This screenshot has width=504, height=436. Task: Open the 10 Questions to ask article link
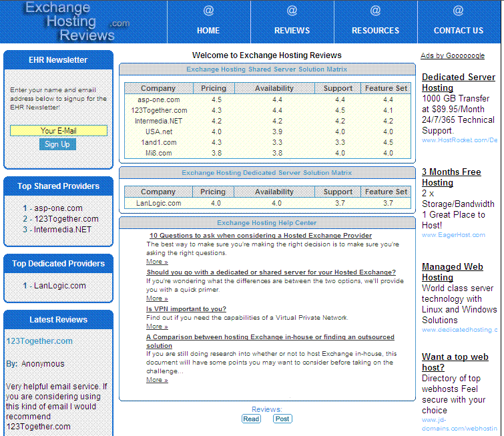click(x=261, y=236)
